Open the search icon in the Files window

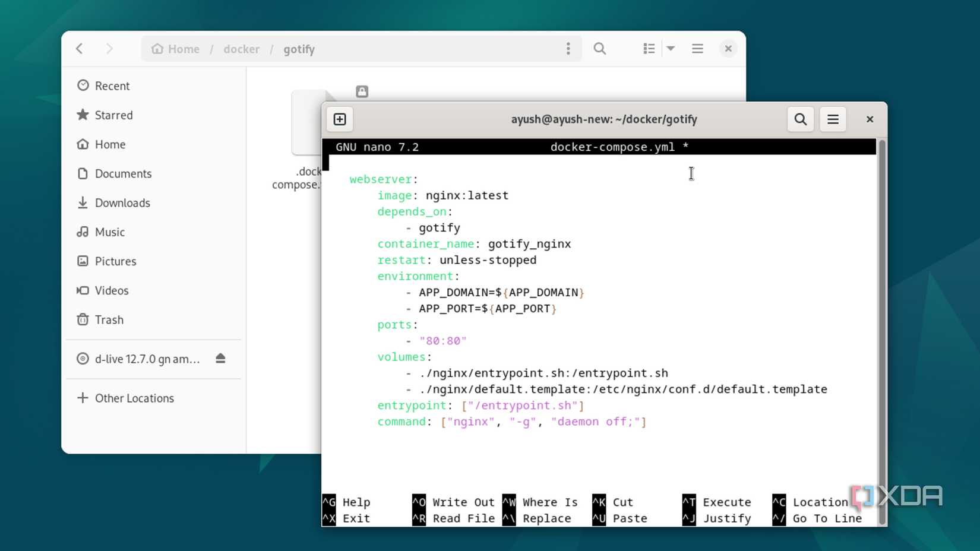coord(600,48)
